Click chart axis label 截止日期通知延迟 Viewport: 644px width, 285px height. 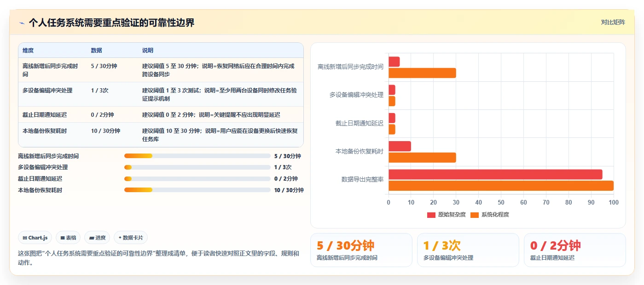360,123
